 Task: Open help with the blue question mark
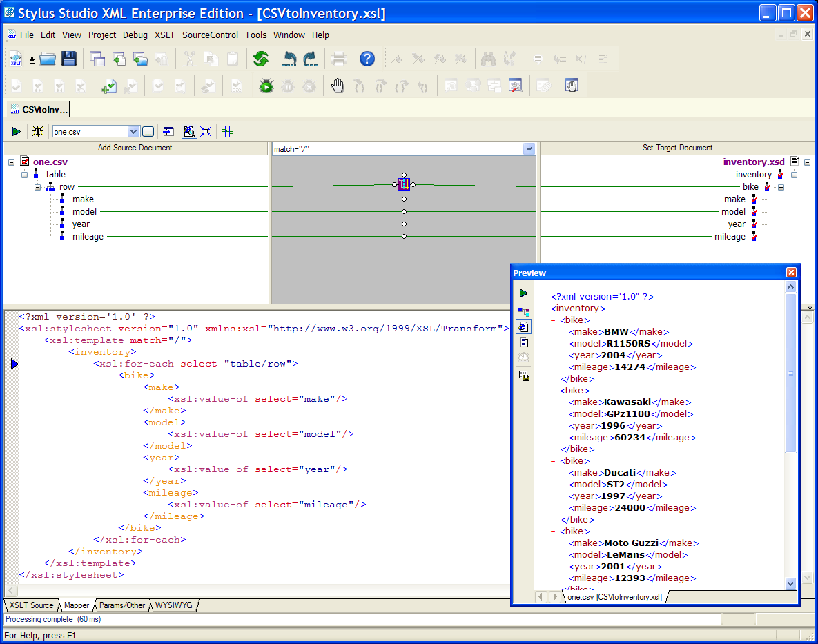point(367,59)
